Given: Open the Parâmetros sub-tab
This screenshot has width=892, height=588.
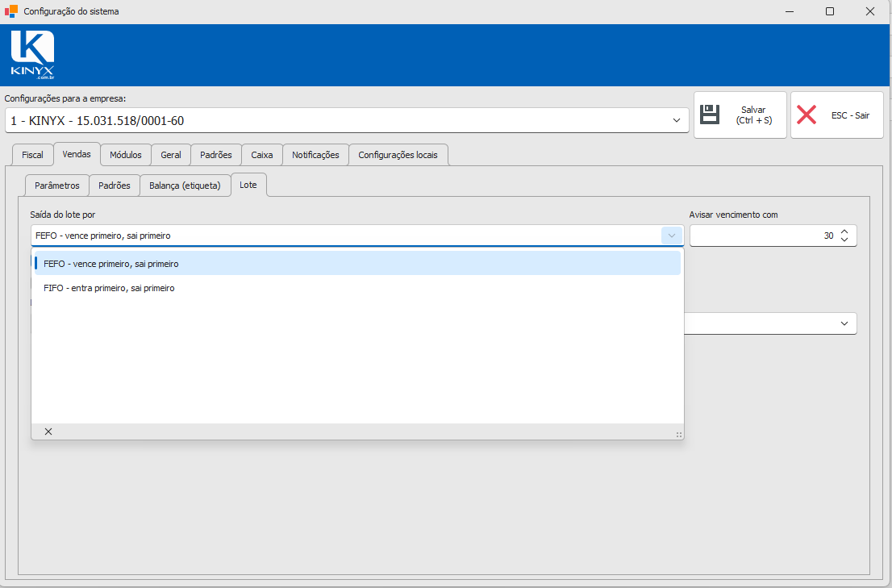Looking at the screenshot, I should (x=57, y=186).
